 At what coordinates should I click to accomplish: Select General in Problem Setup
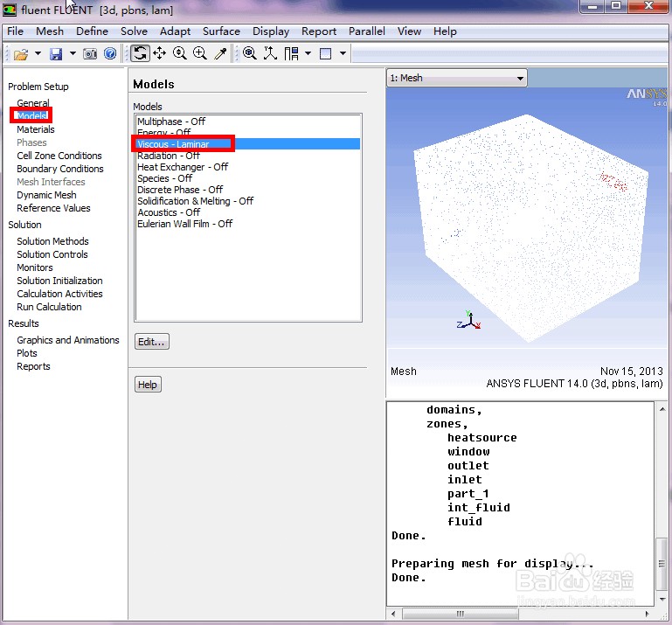(33, 103)
